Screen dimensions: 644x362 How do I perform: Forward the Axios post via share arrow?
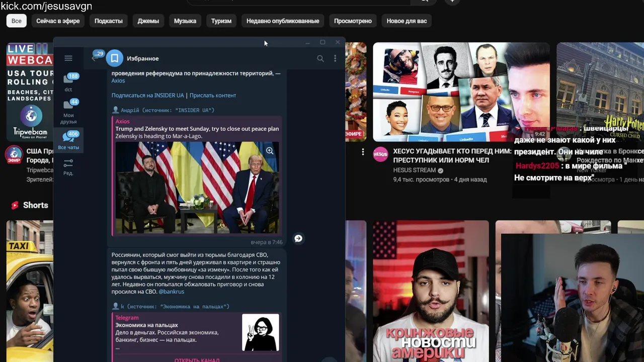coord(298,238)
